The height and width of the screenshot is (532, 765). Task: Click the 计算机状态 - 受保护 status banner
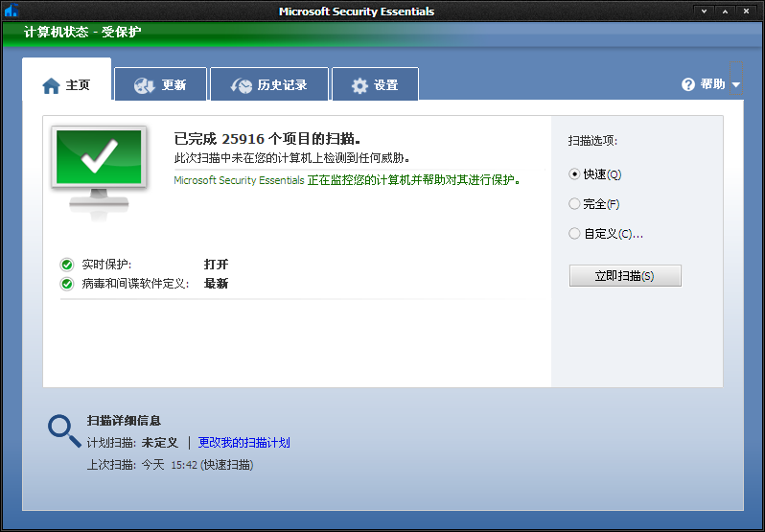[82, 33]
